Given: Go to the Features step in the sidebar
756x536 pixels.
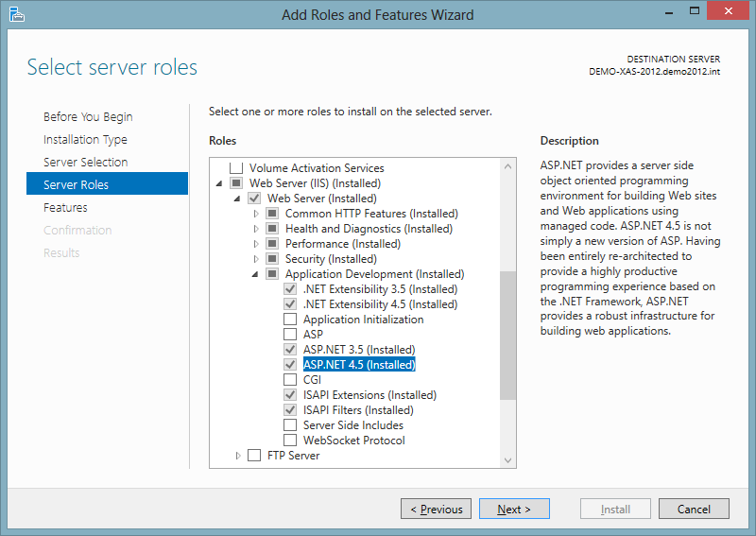Looking at the screenshot, I should point(65,207).
